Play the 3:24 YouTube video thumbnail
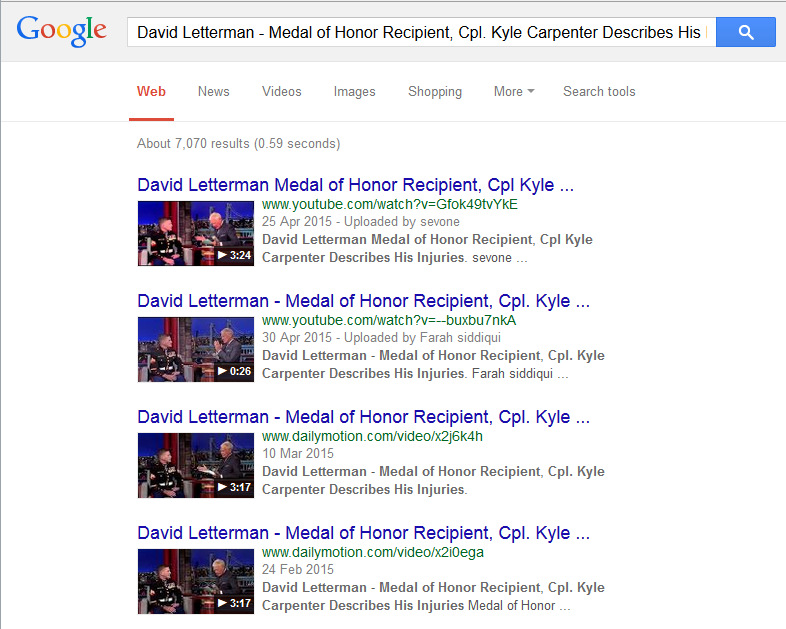 (195, 233)
